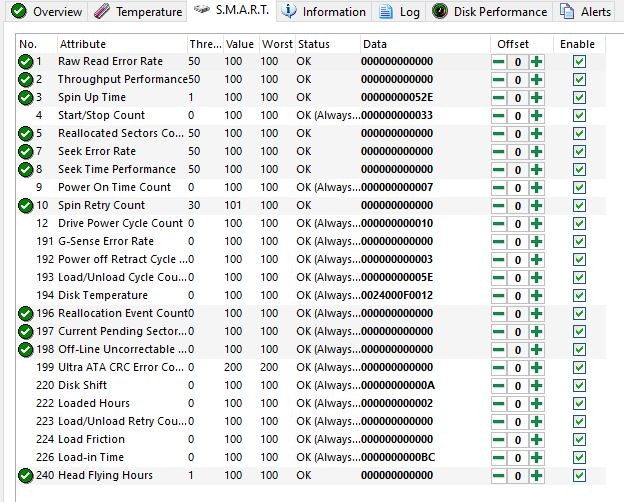
Task: Select the S.M.A.R.T. tab
Action: point(232,10)
